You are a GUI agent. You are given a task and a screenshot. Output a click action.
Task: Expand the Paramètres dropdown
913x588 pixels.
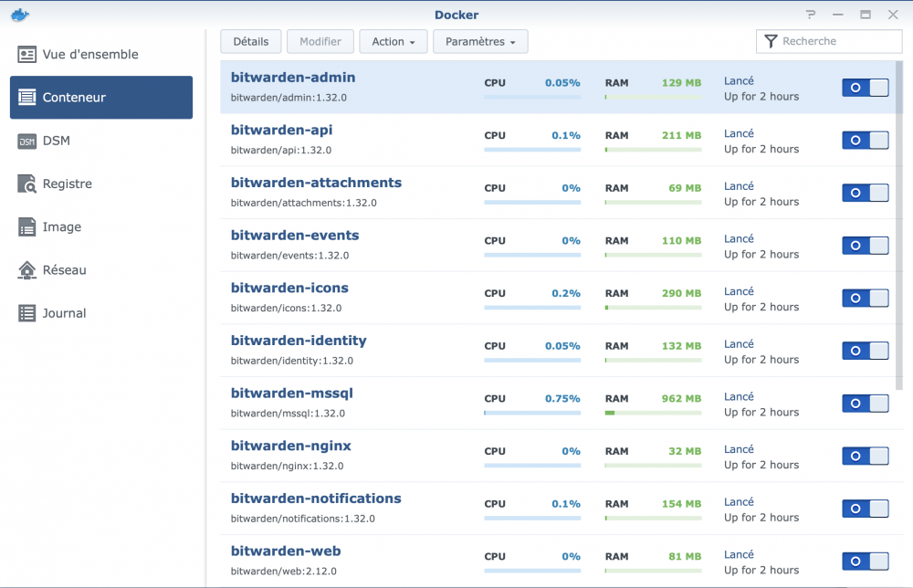coord(480,42)
